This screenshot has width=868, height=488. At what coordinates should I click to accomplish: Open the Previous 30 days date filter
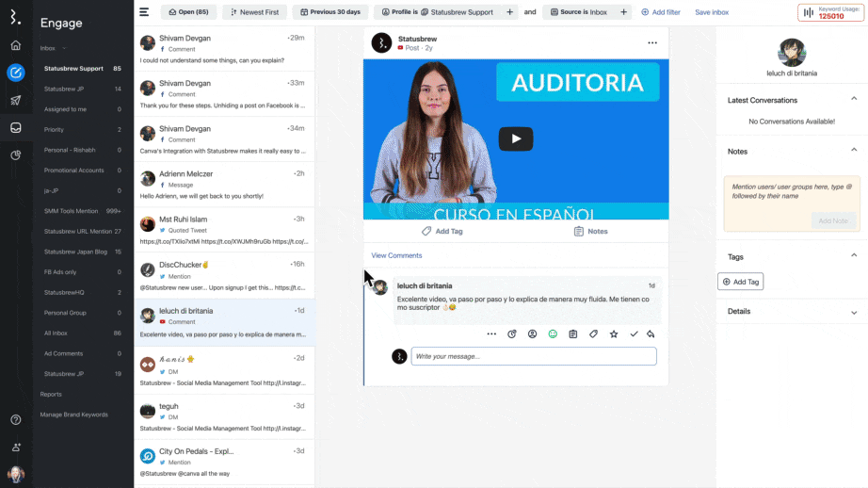(330, 12)
